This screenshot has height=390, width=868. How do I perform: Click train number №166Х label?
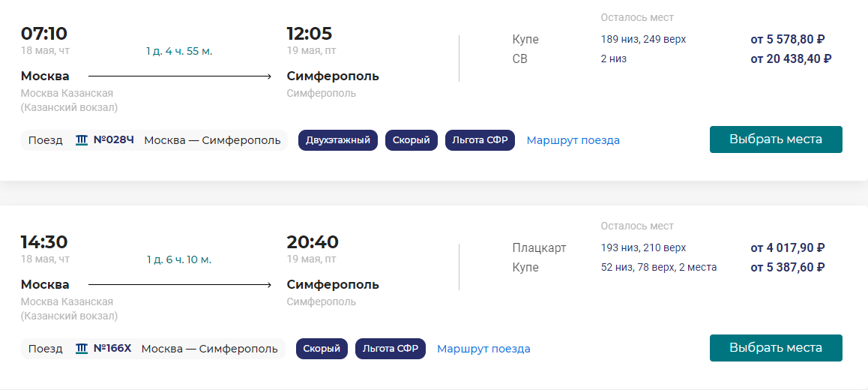pyautogui.click(x=112, y=348)
